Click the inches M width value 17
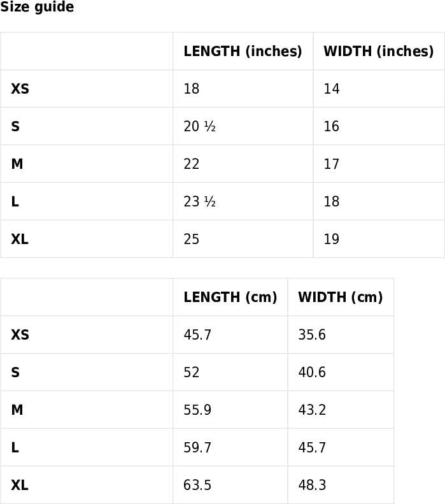Image resolution: width=445 pixels, height=504 pixels. (332, 164)
